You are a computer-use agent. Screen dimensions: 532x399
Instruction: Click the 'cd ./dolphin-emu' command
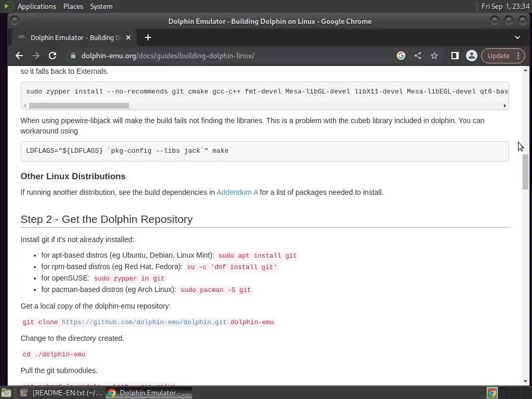[54, 354]
